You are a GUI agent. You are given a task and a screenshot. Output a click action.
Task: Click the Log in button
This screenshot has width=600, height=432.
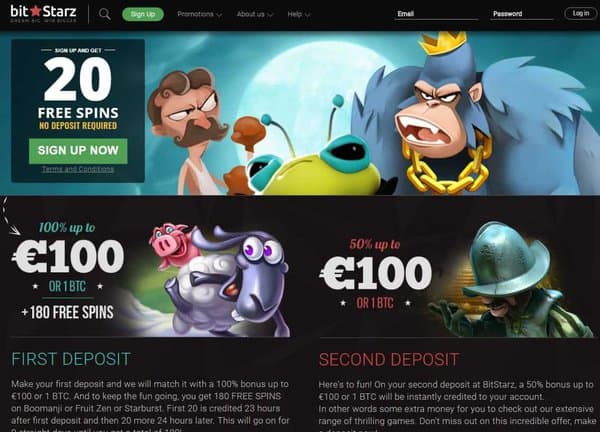coord(580,13)
